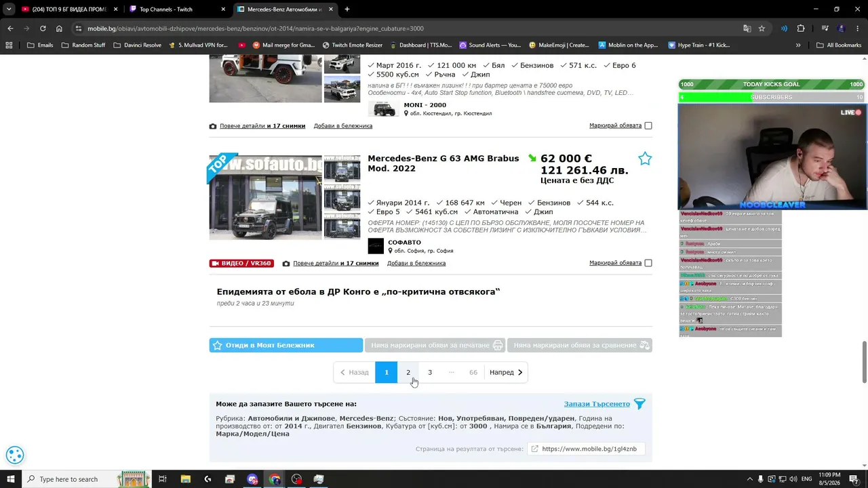Click the search result short URL field
The image size is (868, 488).
tap(586, 449)
